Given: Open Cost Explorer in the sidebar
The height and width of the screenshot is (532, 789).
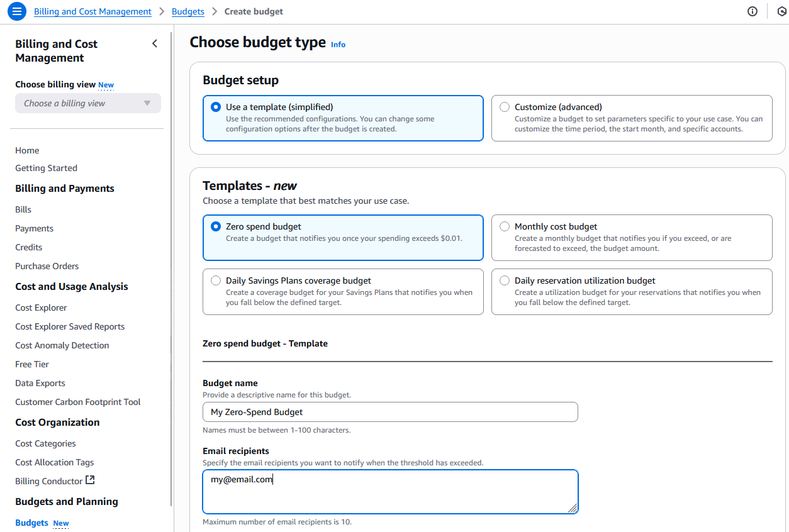Looking at the screenshot, I should [41, 308].
